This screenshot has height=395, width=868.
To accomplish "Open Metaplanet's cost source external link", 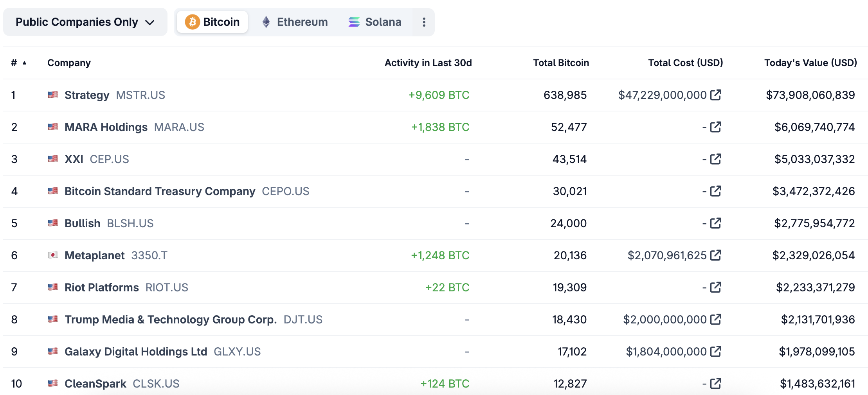I will pos(716,255).
